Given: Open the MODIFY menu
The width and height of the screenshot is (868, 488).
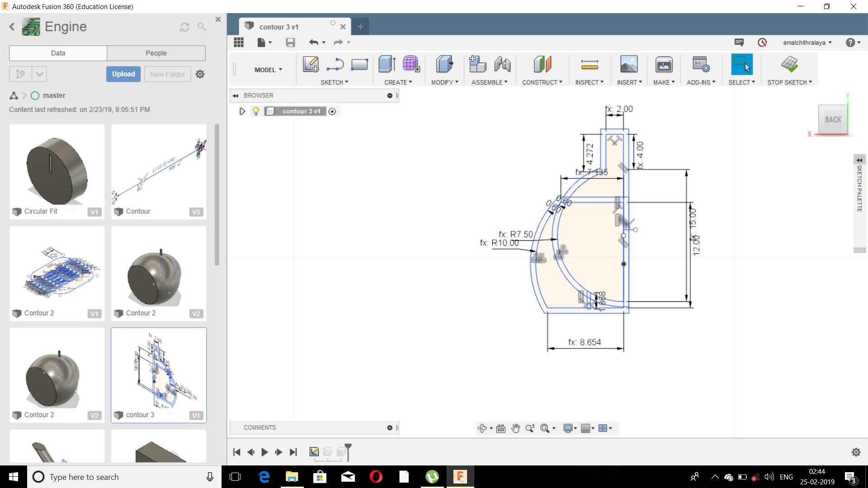Looking at the screenshot, I should [x=444, y=82].
